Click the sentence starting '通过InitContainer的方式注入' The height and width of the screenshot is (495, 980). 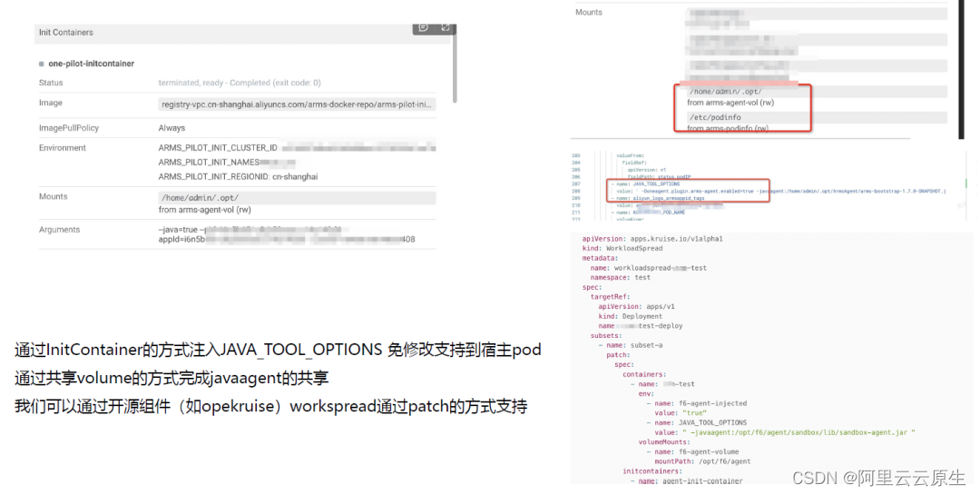pyautogui.click(x=278, y=349)
